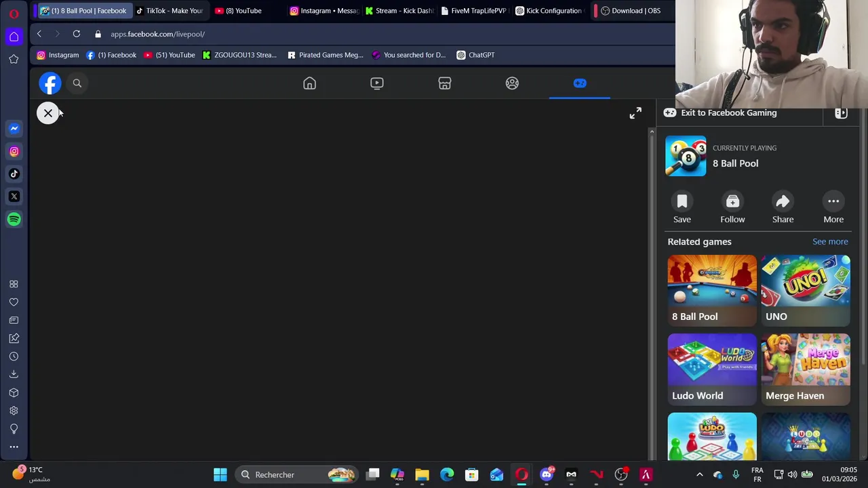Viewport: 868px width, 488px height.
Task: Open Microsoft Store from taskbar
Action: [472, 474]
